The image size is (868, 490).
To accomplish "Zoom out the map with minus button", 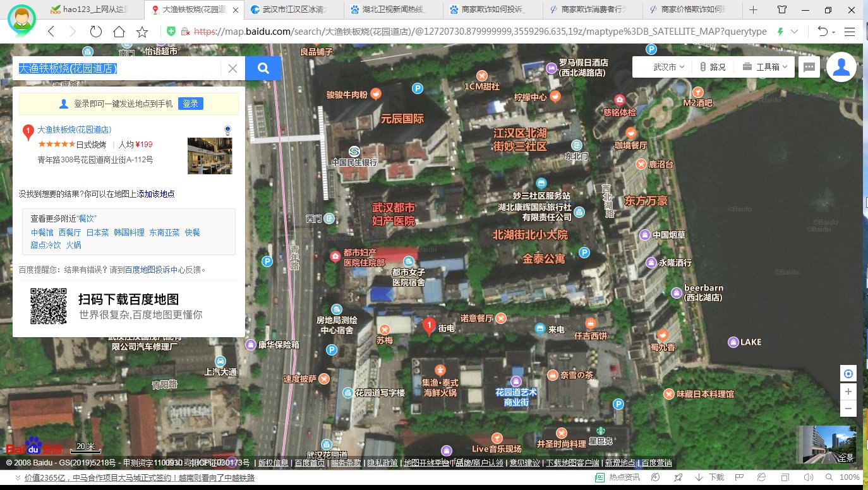I will [848, 409].
